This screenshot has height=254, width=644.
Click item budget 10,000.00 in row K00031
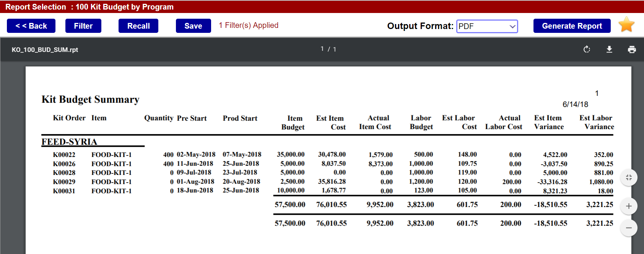click(291, 190)
